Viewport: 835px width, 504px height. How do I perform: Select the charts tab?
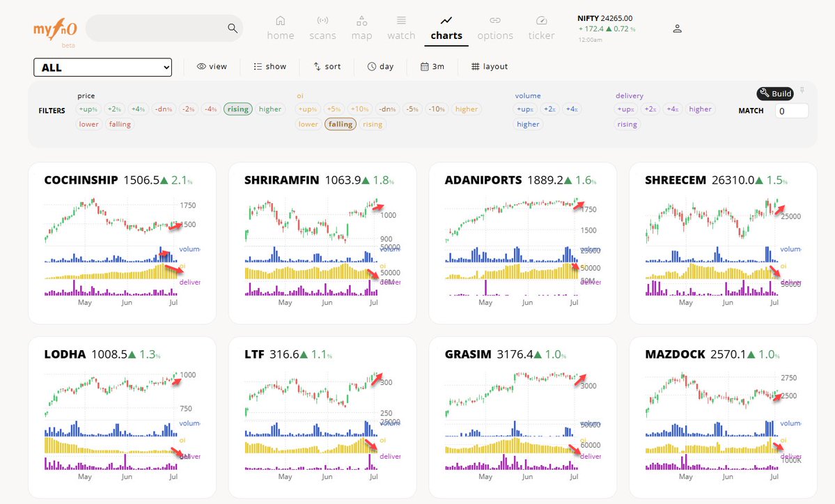coord(446,29)
